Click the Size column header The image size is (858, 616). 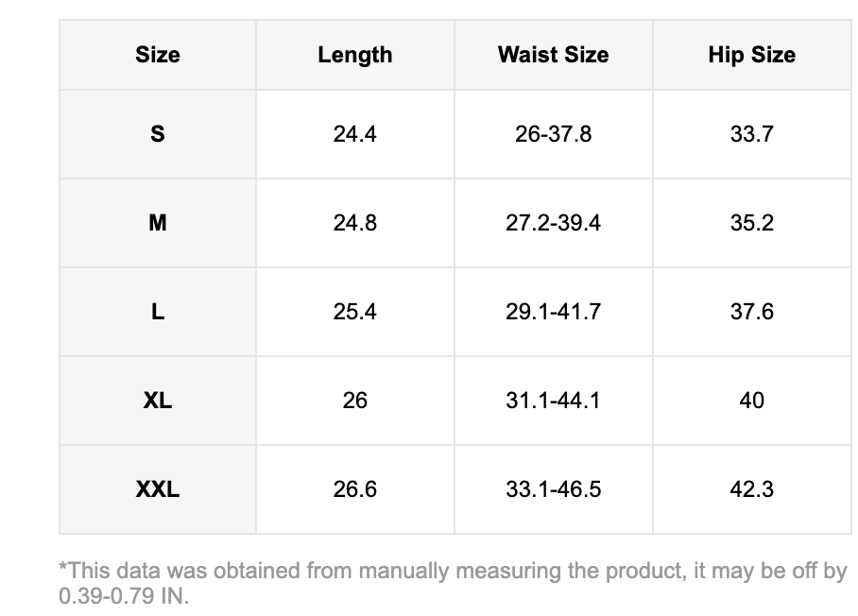click(x=158, y=55)
